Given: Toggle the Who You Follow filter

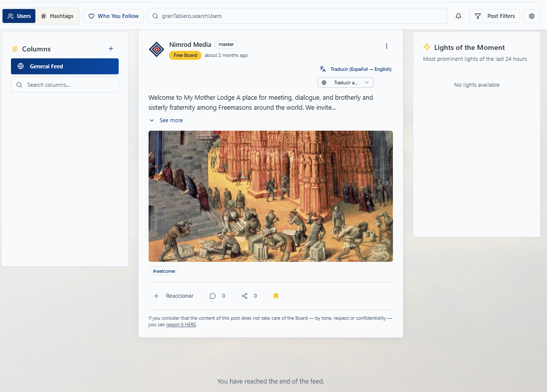Looking at the screenshot, I should point(113,16).
